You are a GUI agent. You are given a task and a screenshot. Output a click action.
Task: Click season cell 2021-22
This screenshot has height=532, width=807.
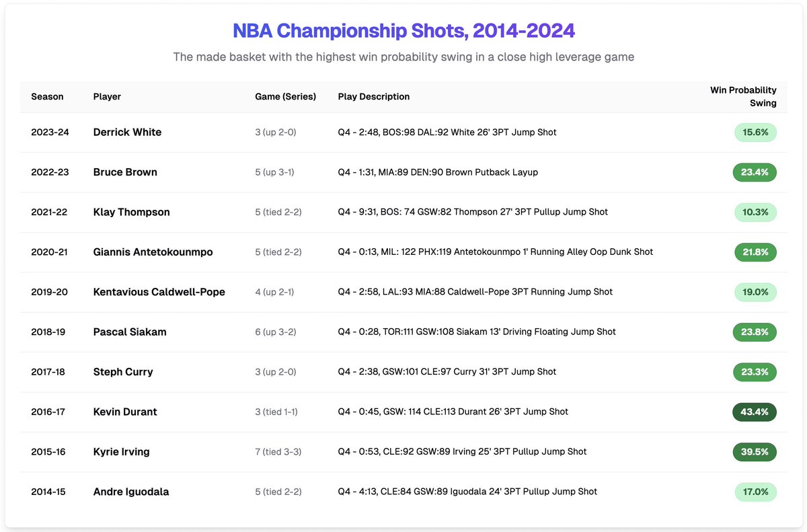tap(49, 212)
